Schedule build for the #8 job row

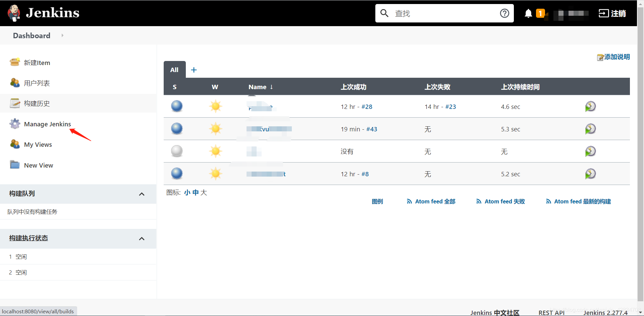(590, 174)
